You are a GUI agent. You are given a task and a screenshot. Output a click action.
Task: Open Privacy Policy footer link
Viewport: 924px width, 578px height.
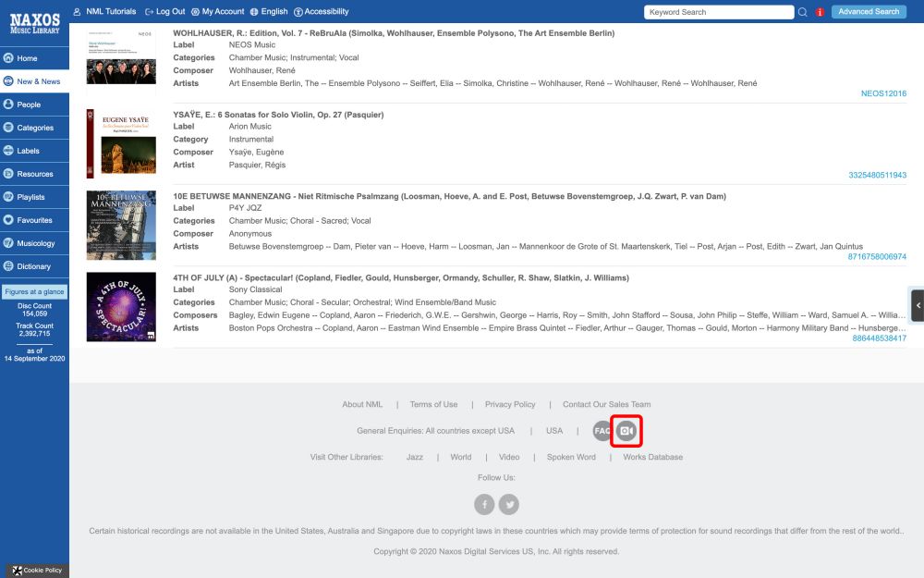[510, 405]
